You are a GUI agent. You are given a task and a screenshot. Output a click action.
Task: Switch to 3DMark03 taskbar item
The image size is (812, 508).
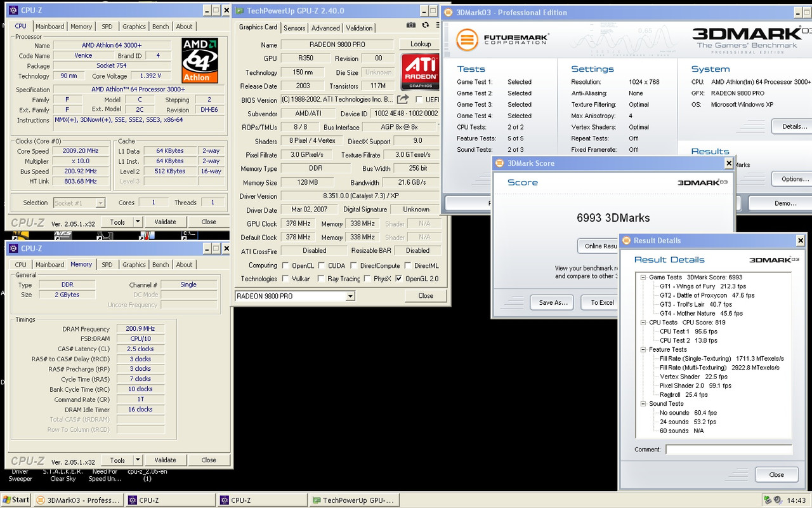coord(79,500)
